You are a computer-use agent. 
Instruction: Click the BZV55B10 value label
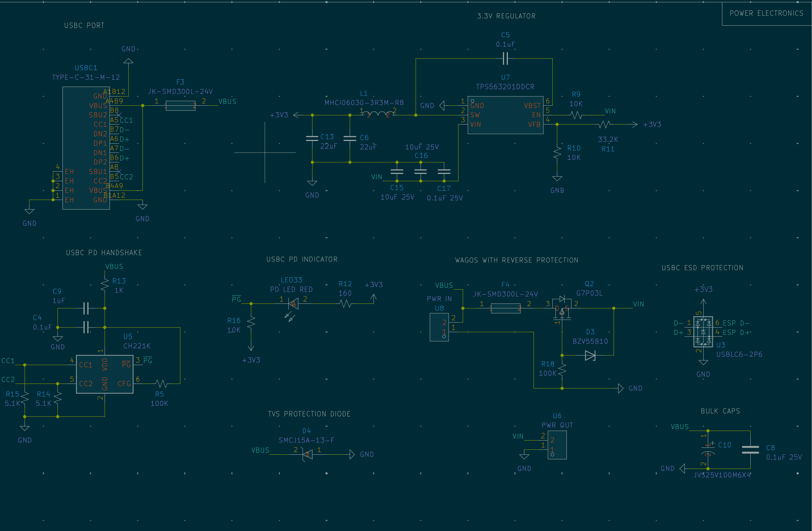[590, 341]
